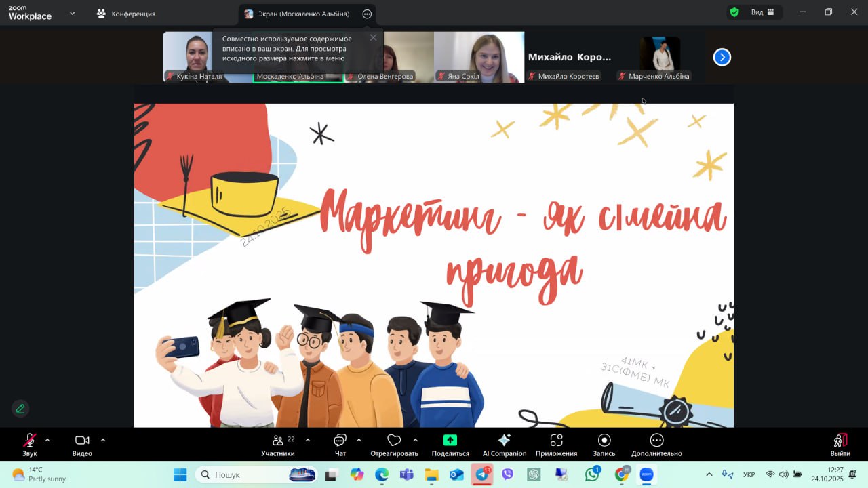Leave the meeting with Выйти button
The image size is (868, 488).
(x=840, y=444)
